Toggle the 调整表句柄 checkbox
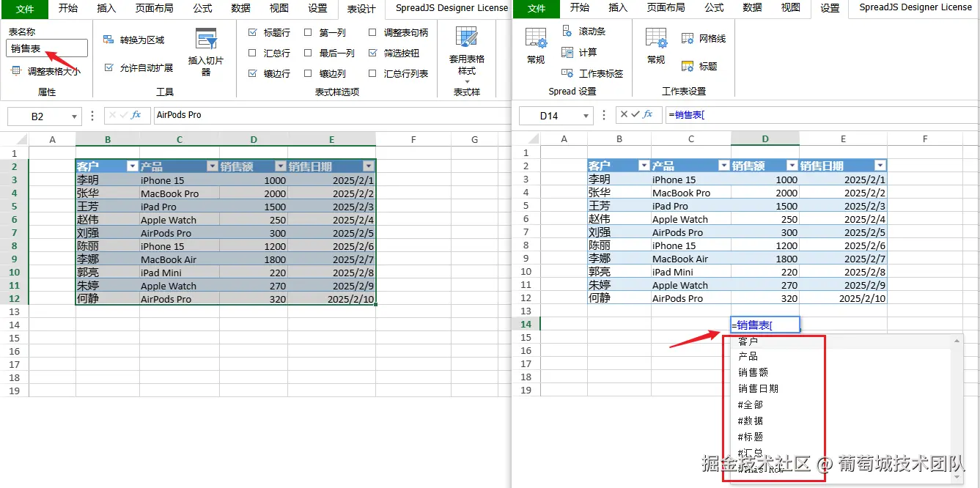The image size is (980, 488). 372,33
